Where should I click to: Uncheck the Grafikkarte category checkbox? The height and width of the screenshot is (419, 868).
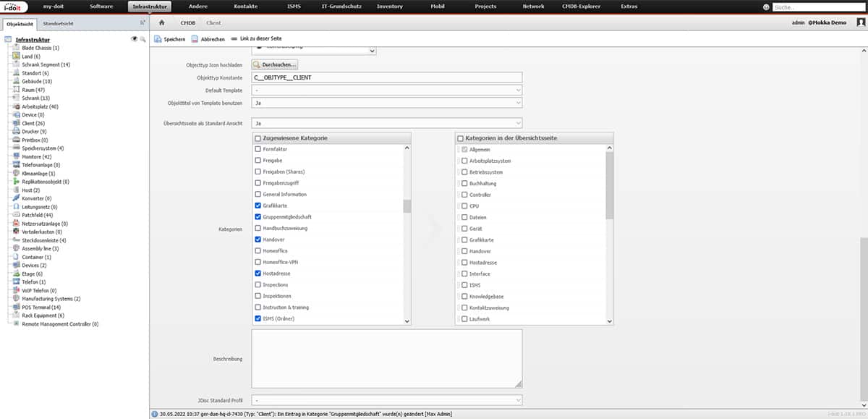coord(258,206)
